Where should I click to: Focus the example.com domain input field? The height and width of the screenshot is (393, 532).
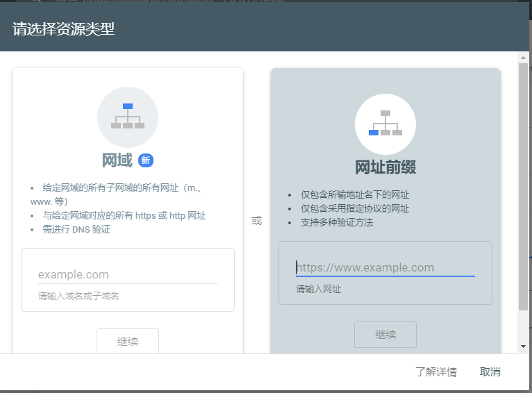tap(128, 274)
